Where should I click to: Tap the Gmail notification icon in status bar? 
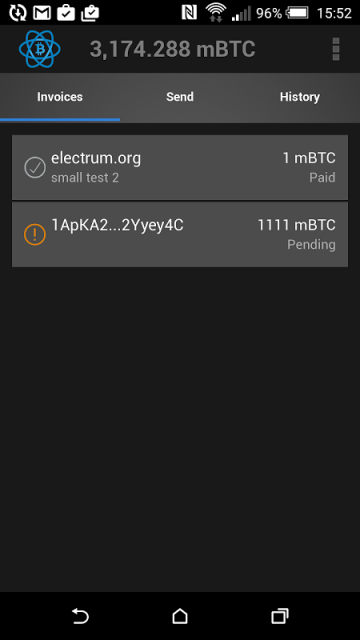coord(42,13)
